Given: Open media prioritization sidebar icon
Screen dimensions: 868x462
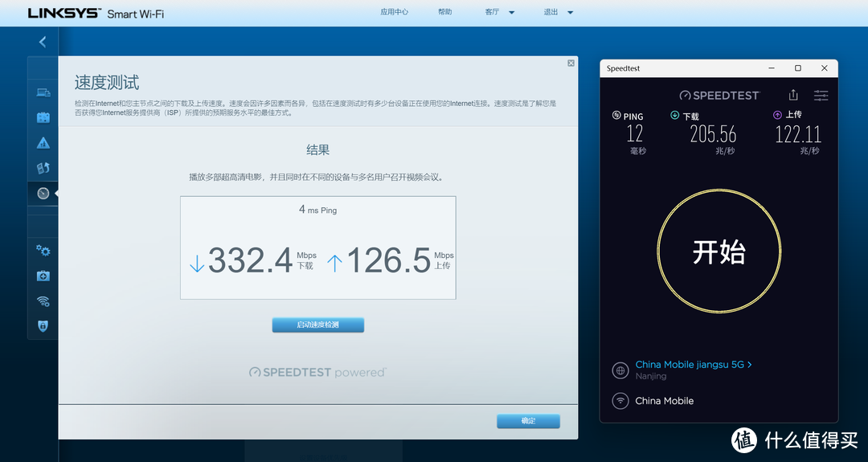Looking at the screenshot, I should pyautogui.click(x=43, y=168).
